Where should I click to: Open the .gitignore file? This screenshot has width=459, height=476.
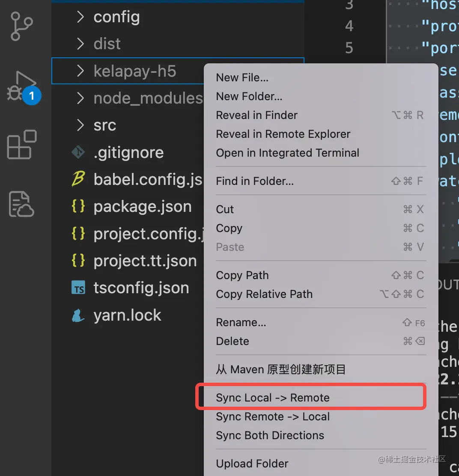(129, 153)
